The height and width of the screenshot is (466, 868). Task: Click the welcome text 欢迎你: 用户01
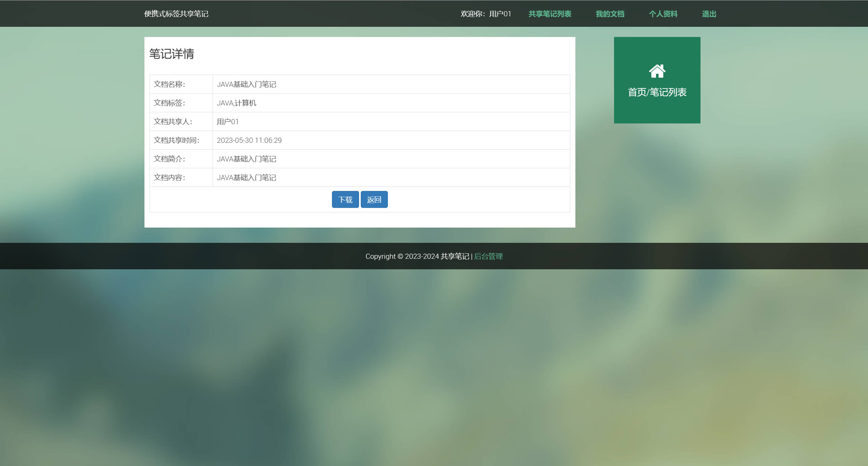tap(486, 14)
